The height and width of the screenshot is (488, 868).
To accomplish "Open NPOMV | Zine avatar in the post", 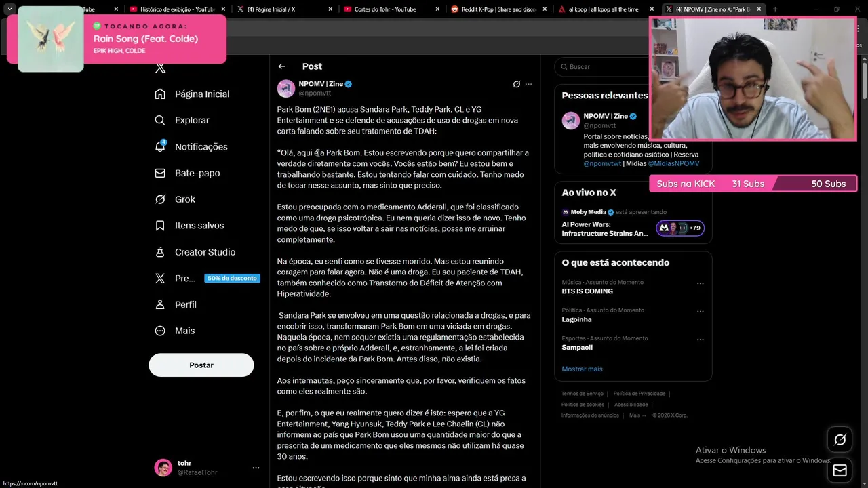I will coord(286,88).
